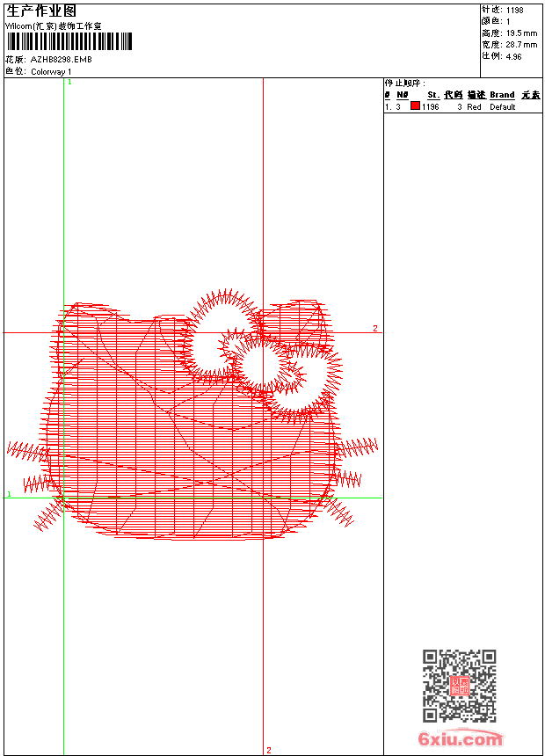Click the red color swatch in stop sequence

(415, 106)
